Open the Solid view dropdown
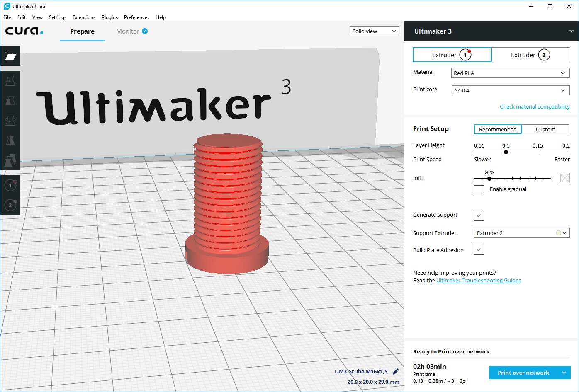Screen dimensions: 579x392 pos(375,31)
